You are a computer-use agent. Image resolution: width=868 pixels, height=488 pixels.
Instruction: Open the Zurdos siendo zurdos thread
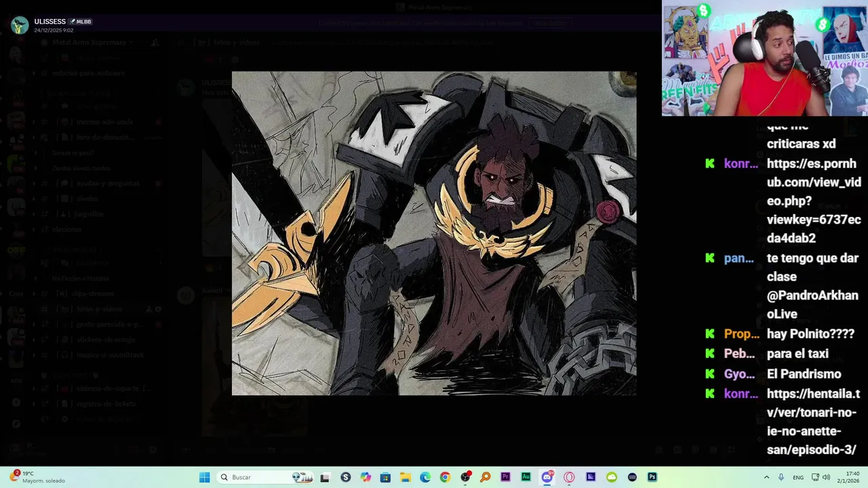tap(81, 168)
